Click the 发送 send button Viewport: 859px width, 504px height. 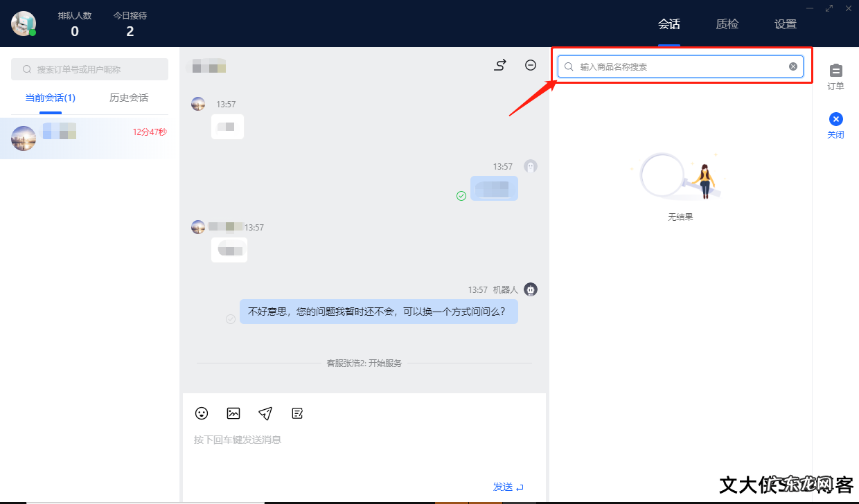coord(502,487)
